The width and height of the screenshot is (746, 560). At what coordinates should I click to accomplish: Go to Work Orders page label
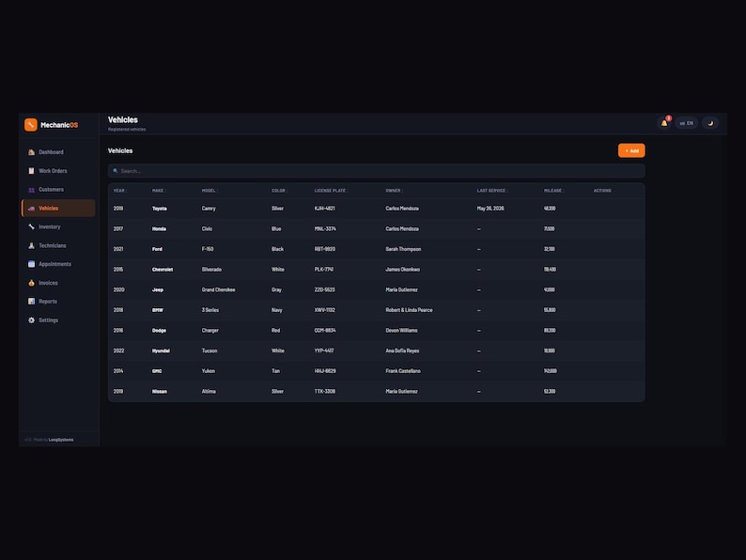pyautogui.click(x=53, y=171)
